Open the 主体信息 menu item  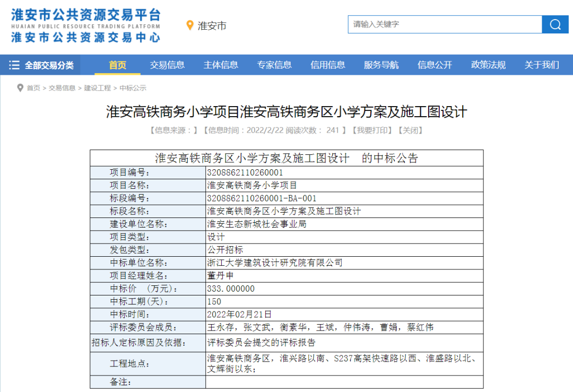coord(221,65)
